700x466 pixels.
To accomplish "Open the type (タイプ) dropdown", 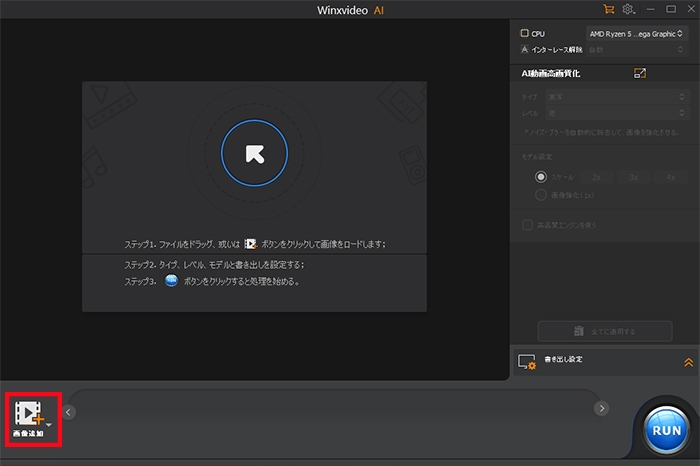I will (x=617, y=97).
